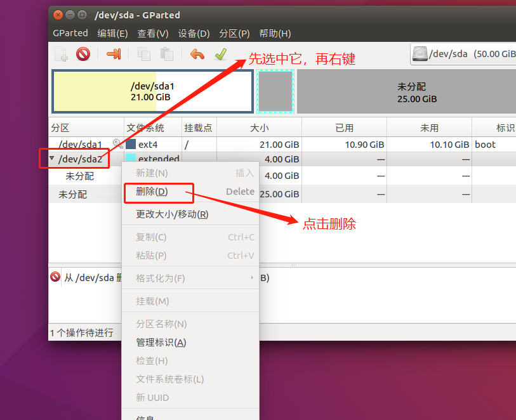
Task: Open the 分区(P) menu
Action: click(234, 33)
